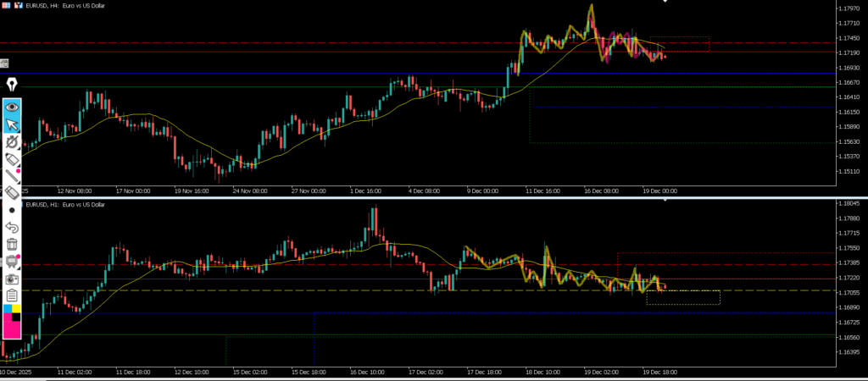Viewport: 868px width, 381px height.
Task: Choose the yellow color swatch
Action: tap(18, 308)
